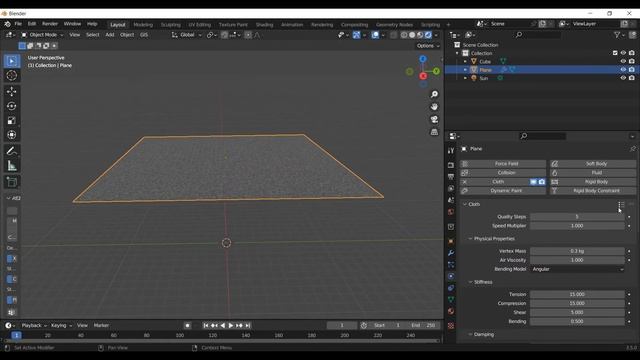
Task: Hide the Cube in viewport
Action: pos(623,61)
